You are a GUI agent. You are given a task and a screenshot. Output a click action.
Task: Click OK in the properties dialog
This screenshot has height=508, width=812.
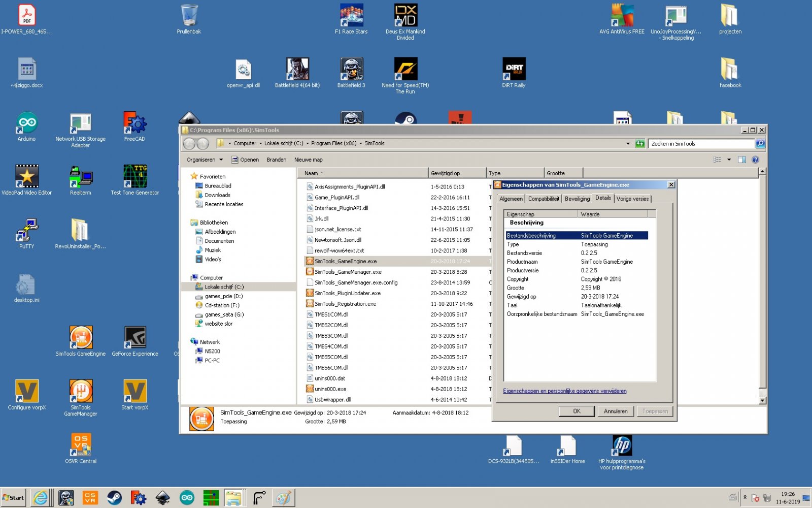pos(577,411)
